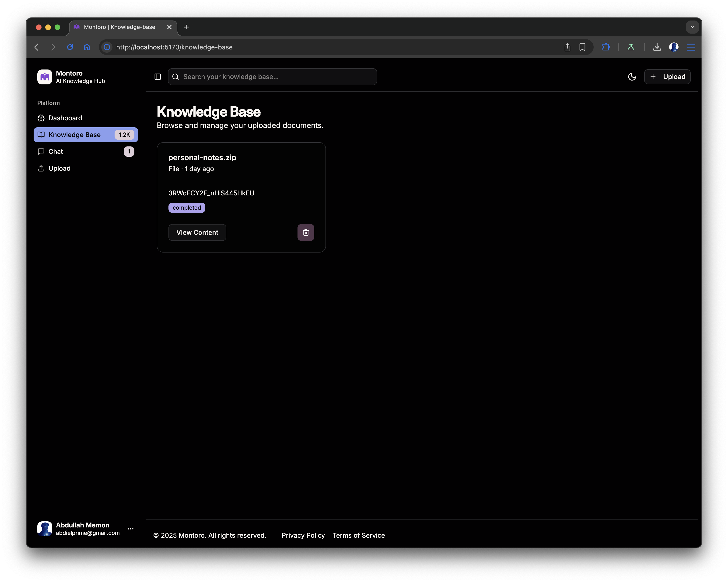The image size is (728, 582).
Task: Open Abdullah Memon's account options menu
Action: click(131, 529)
